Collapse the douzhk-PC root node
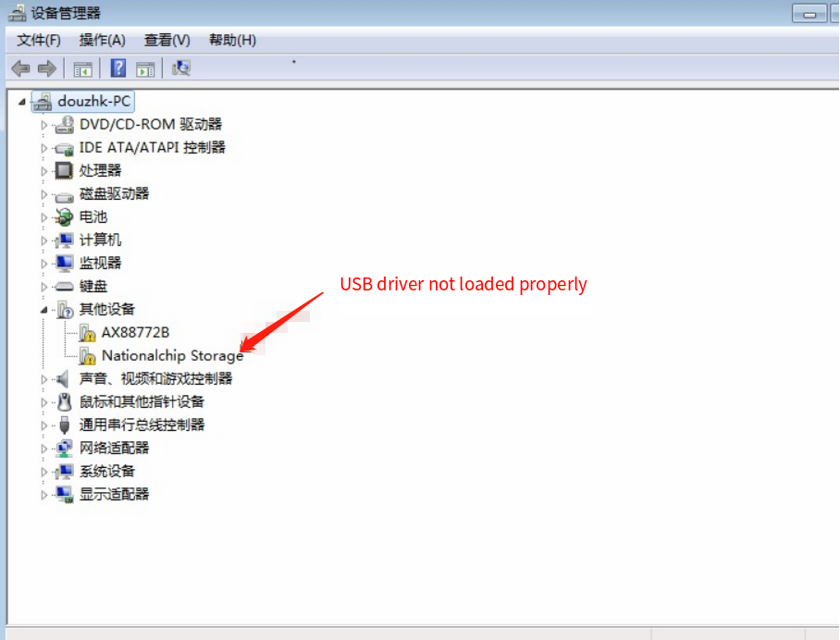 coord(22,102)
